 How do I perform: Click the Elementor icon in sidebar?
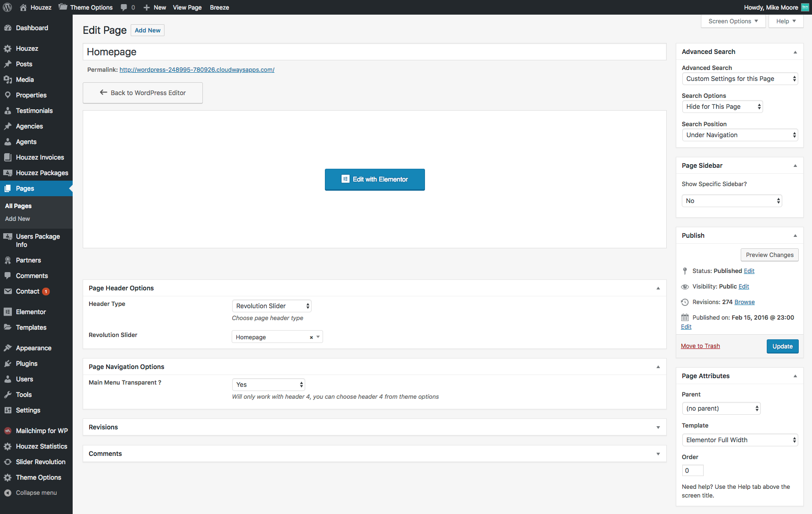pyautogui.click(x=8, y=312)
